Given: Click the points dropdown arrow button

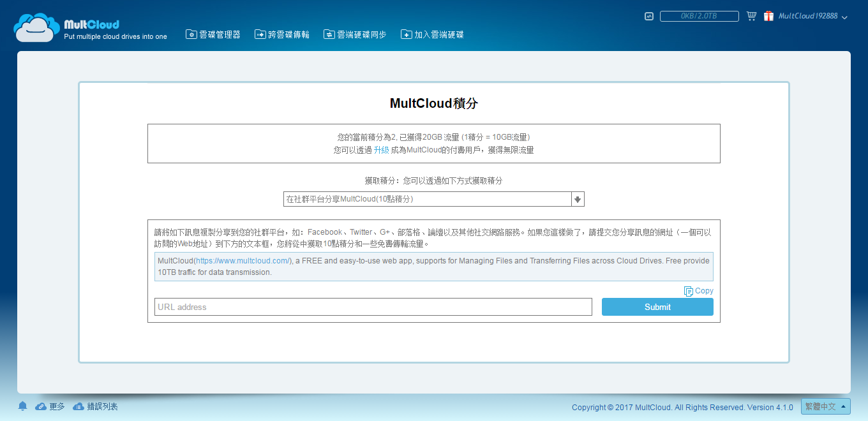Looking at the screenshot, I should click(578, 199).
